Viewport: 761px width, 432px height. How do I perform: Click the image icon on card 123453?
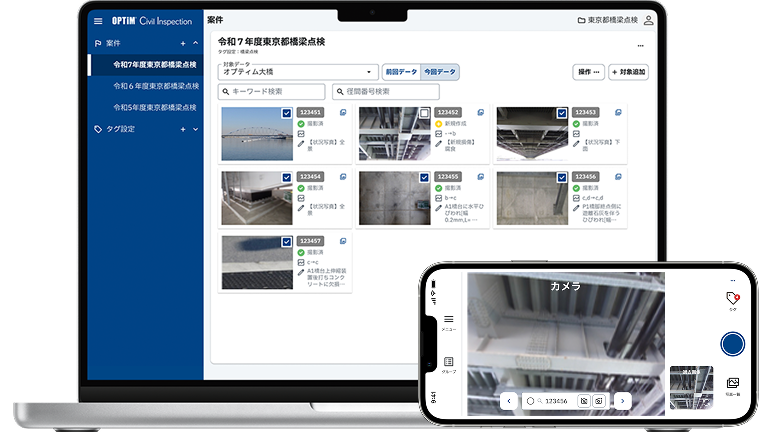click(576, 133)
